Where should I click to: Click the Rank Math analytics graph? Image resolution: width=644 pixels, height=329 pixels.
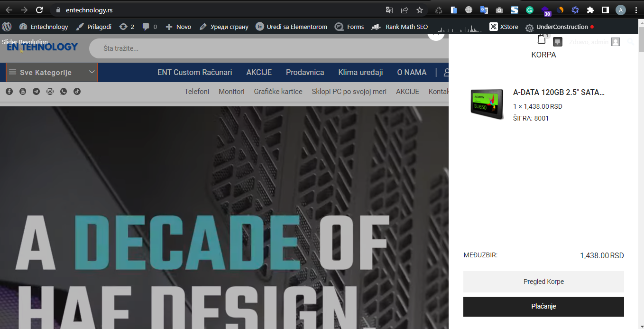pyautogui.click(x=459, y=27)
